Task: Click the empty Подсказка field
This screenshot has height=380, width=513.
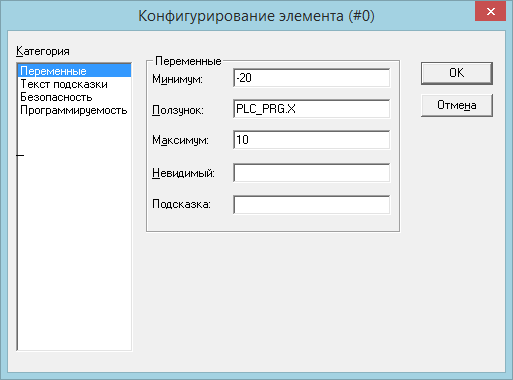Action: [312, 204]
